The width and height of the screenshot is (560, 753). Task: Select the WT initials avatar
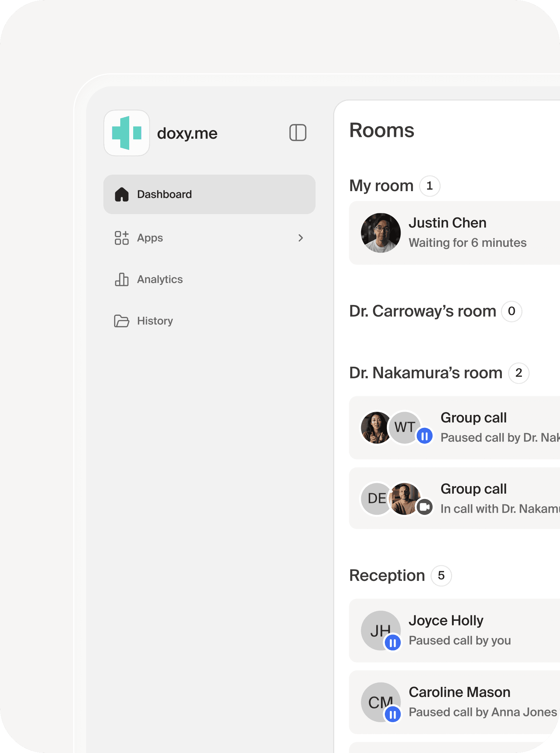click(x=405, y=428)
